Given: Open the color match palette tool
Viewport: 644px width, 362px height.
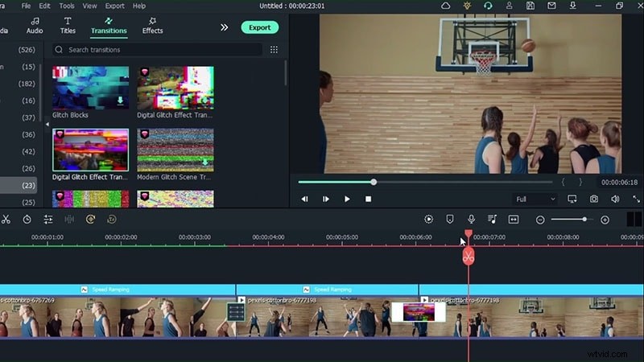Looking at the screenshot, I should point(90,220).
